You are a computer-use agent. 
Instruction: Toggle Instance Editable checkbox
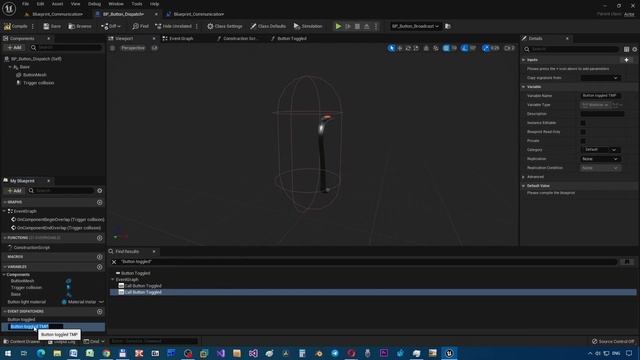[x=583, y=123]
